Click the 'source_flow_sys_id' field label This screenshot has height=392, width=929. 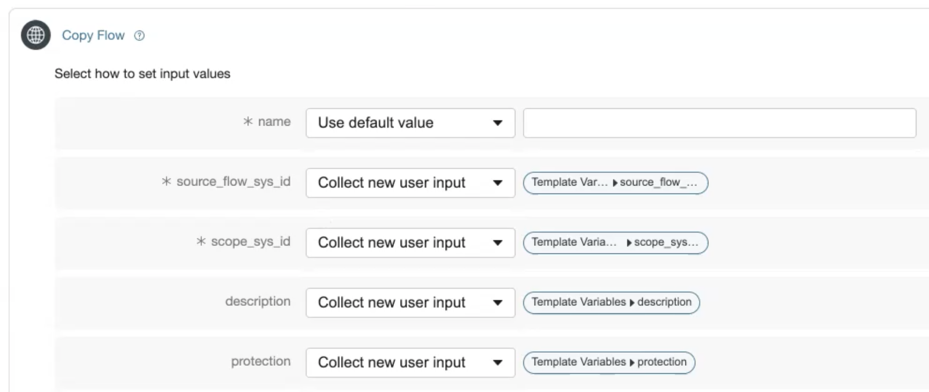click(x=233, y=182)
